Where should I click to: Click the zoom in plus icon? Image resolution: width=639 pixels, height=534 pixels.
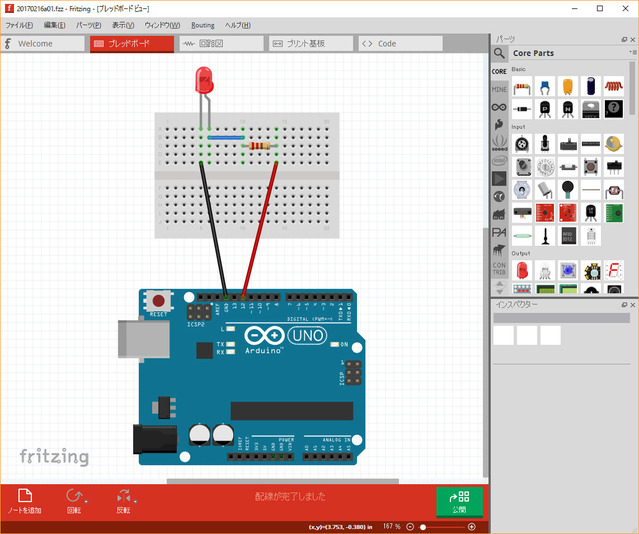[x=472, y=527]
